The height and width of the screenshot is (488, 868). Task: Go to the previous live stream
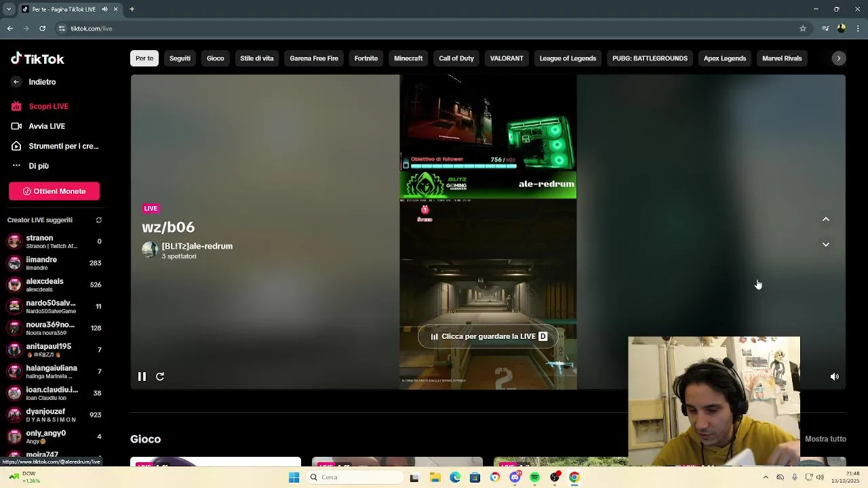tap(826, 220)
